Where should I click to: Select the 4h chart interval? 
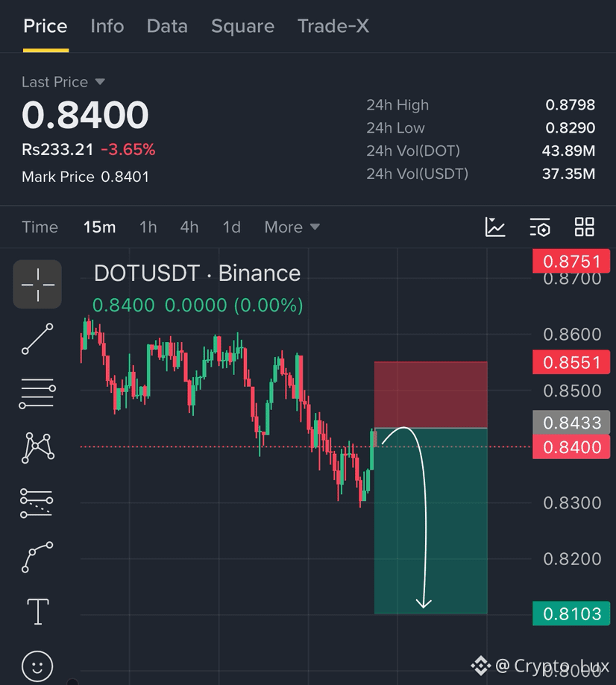tap(189, 227)
